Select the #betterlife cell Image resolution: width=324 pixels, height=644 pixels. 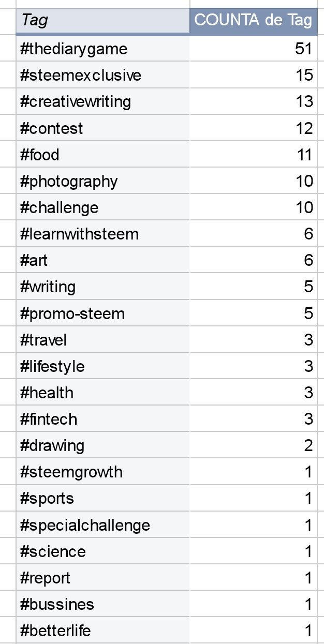click(102, 631)
